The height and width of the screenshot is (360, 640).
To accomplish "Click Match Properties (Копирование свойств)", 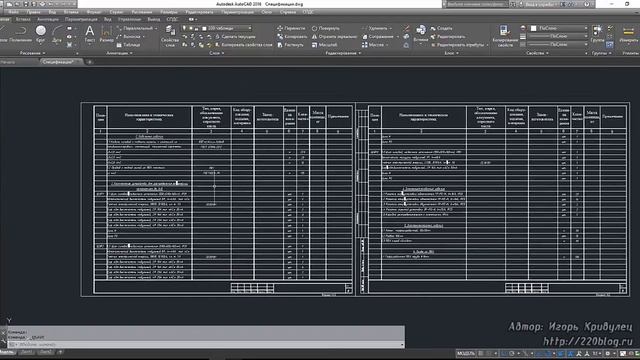I will click(x=504, y=36).
